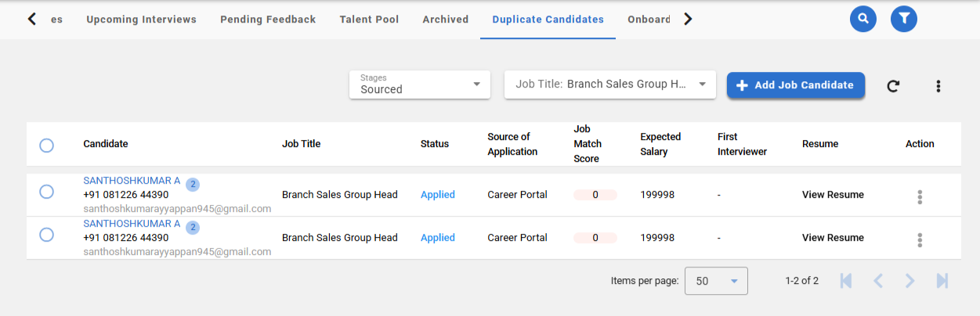Select the second SANTHOSHKUMAR A row checkbox
The height and width of the screenshot is (316, 980).
click(46, 234)
